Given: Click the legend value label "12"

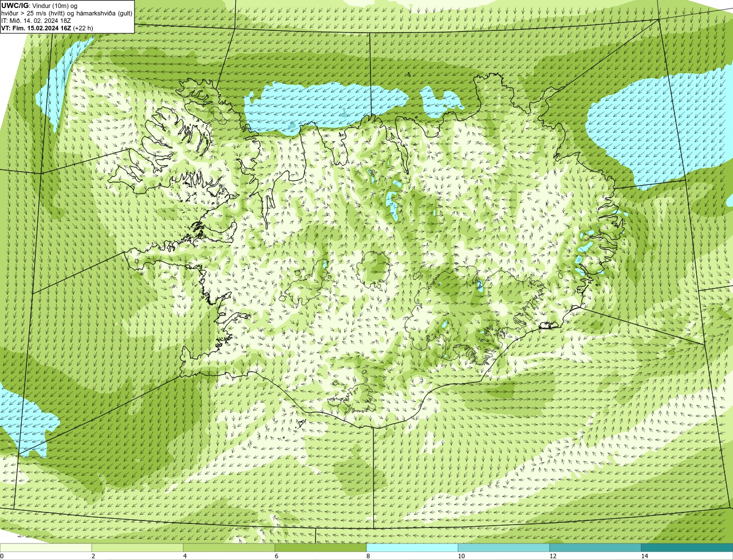Looking at the screenshot, I should [553, 556].
